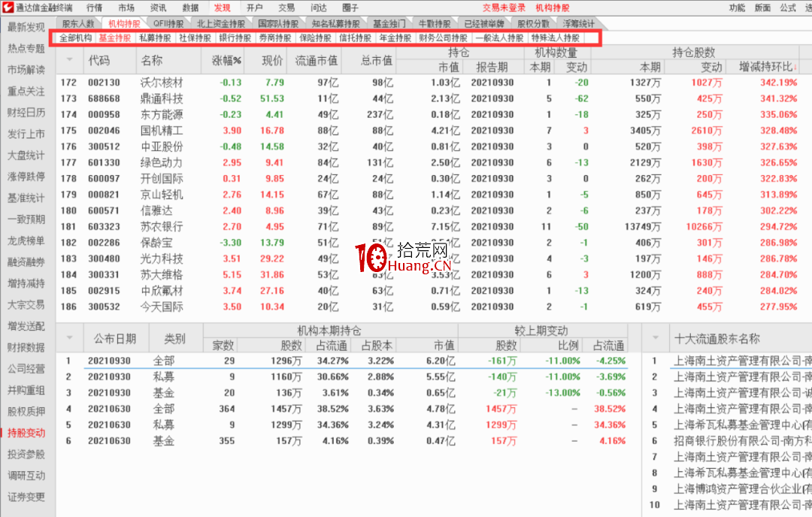Click the 通达信 app logo icon
Screen dimensions: 812x517
[x=8, y=8]
